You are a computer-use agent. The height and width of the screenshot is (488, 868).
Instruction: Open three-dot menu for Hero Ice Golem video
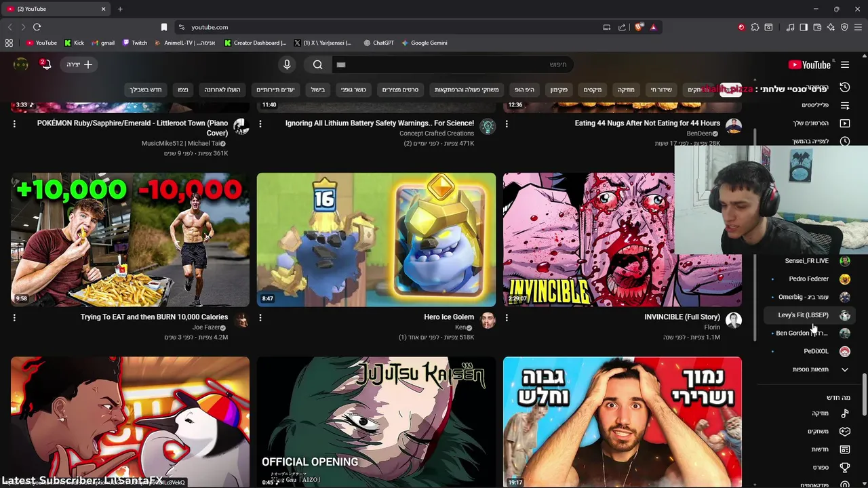coord(260,317)
